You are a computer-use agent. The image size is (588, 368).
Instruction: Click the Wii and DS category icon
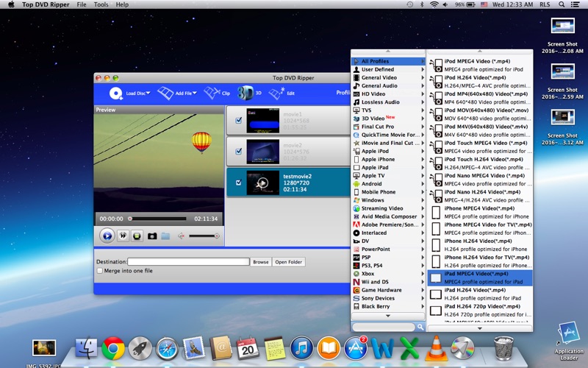(356, 282)
